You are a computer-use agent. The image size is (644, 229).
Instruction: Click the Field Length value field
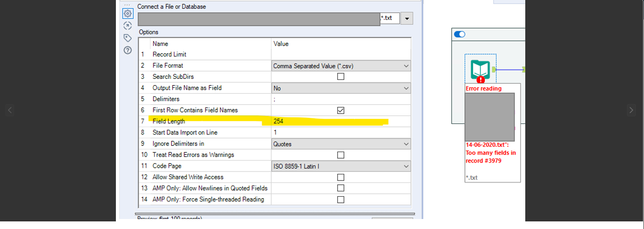point(340,122)
